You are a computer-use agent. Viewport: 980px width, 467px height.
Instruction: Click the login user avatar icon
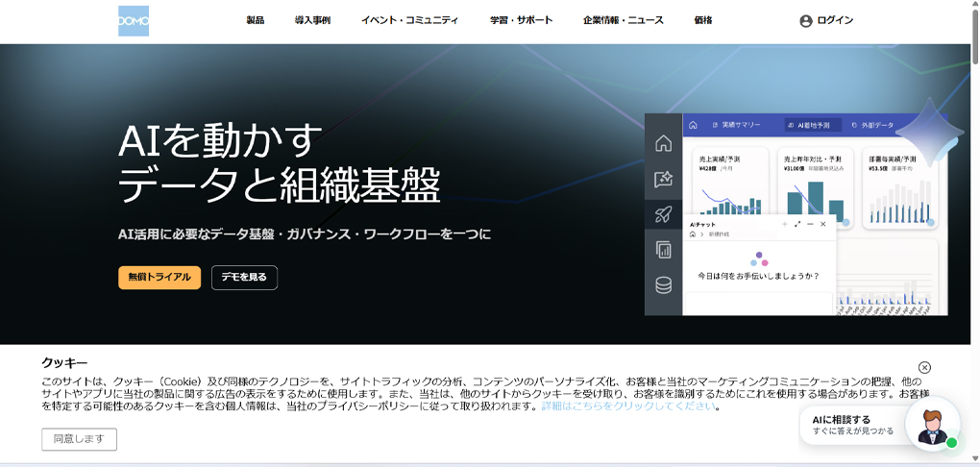pyautogui.click(x=806, y=20)
